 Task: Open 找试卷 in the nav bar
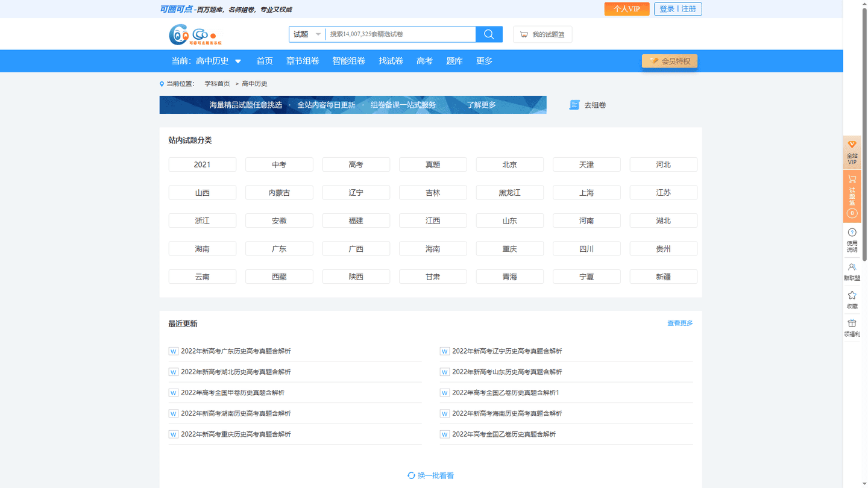(391, 61)
